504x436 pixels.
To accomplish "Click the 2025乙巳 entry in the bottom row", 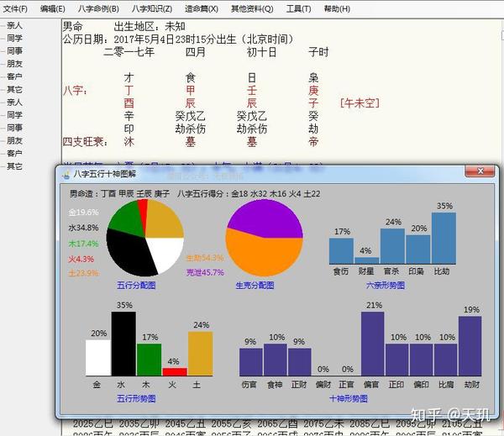I will (x=92, y=423).
